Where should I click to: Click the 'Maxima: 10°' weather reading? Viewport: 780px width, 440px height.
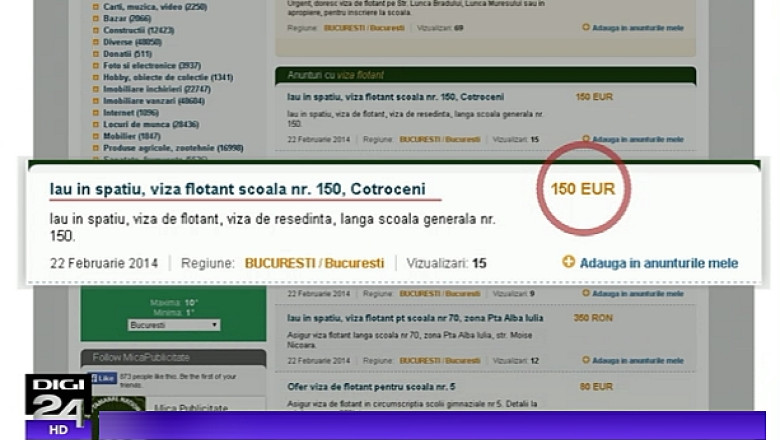[174, 303]
